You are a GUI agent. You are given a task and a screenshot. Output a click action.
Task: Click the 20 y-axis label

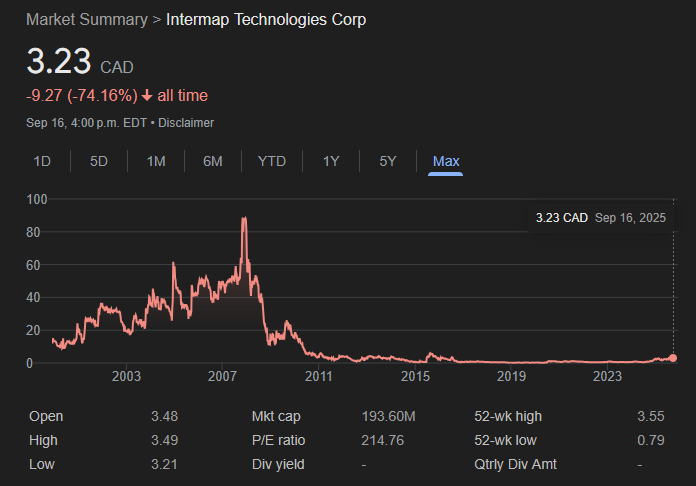[33, 330]
